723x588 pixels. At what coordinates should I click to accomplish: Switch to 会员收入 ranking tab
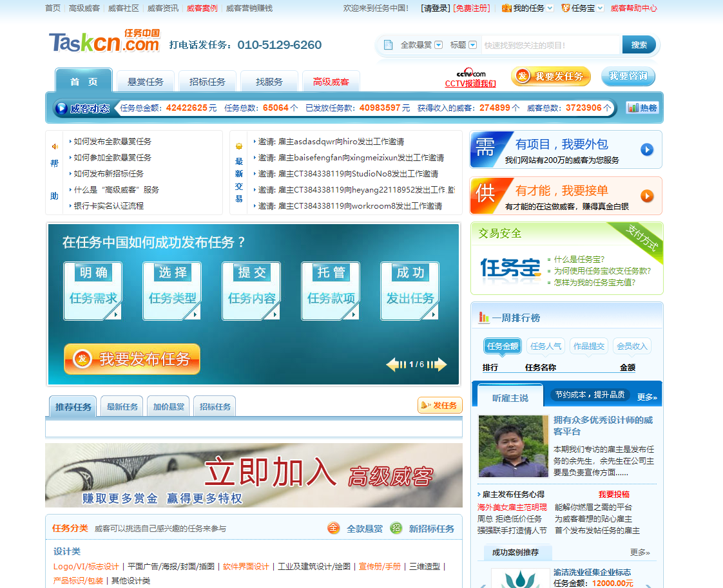pyautogui.click(x=631, y=346)
